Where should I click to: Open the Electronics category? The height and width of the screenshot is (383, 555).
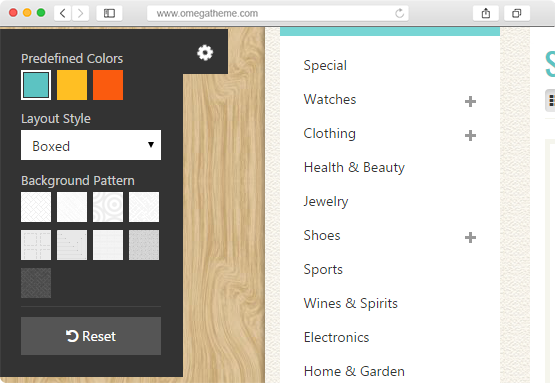click(x=336, y=337)
